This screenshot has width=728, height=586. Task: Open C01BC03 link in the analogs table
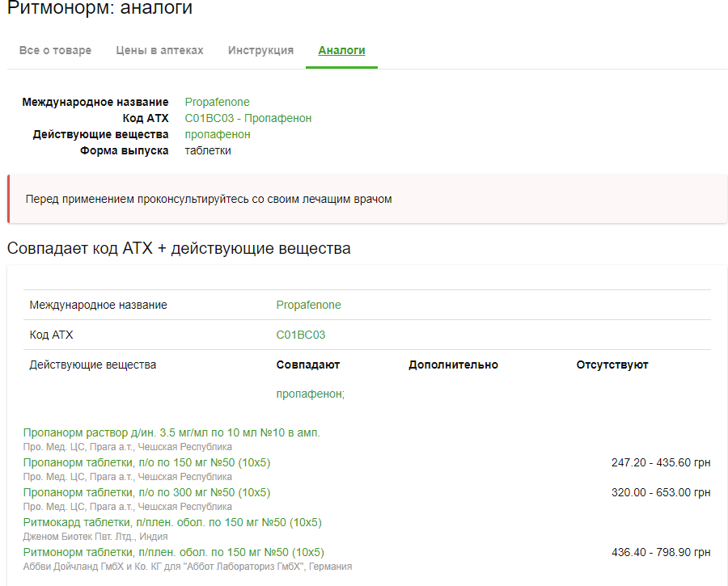(300, 335)
